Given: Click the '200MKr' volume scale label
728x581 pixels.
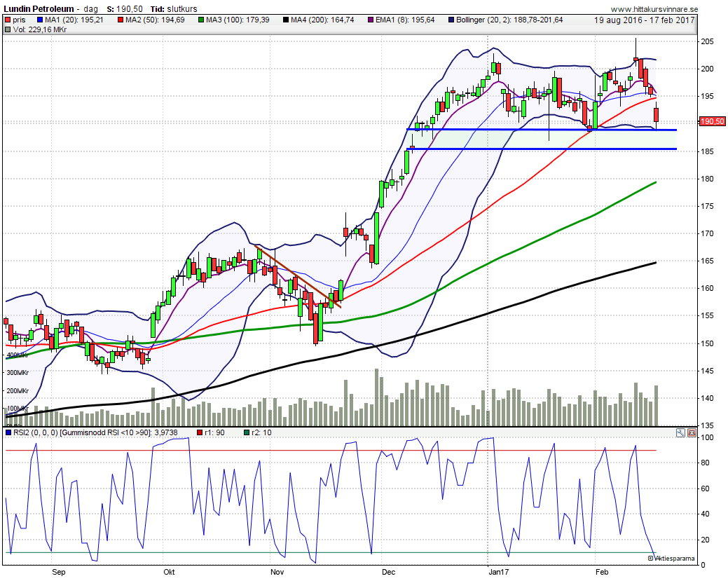Looking at the screenshot, I should pos(18,390).
